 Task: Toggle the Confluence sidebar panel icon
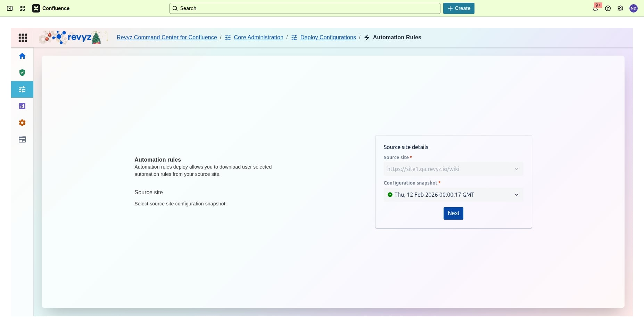click(10, 8)
